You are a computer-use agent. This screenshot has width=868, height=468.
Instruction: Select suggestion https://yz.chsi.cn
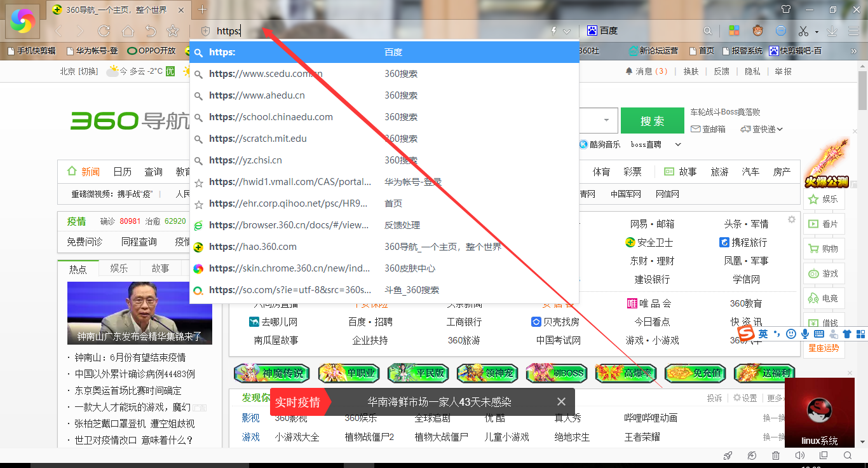[x=384, y=160]
